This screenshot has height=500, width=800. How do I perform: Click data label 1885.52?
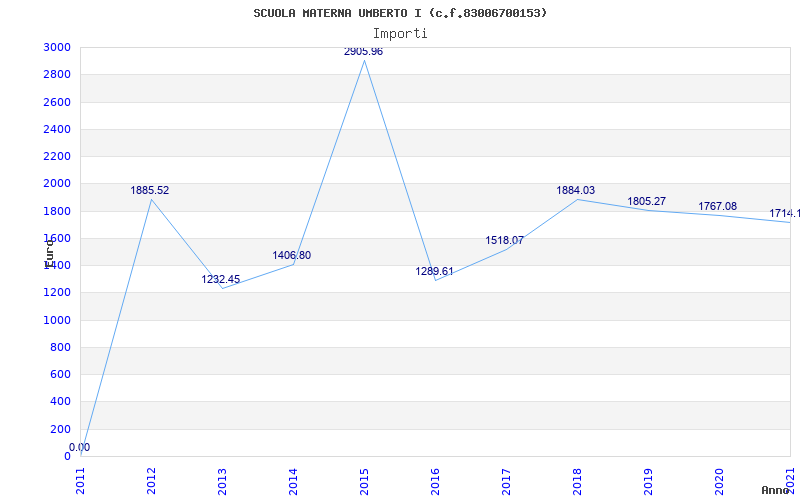click(x=149, y=190)
